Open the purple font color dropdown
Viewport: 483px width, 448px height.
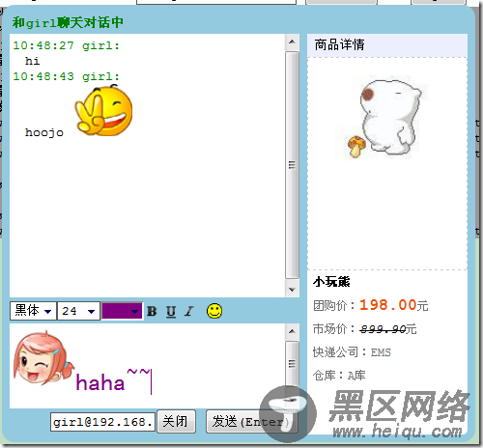[122, 311]
